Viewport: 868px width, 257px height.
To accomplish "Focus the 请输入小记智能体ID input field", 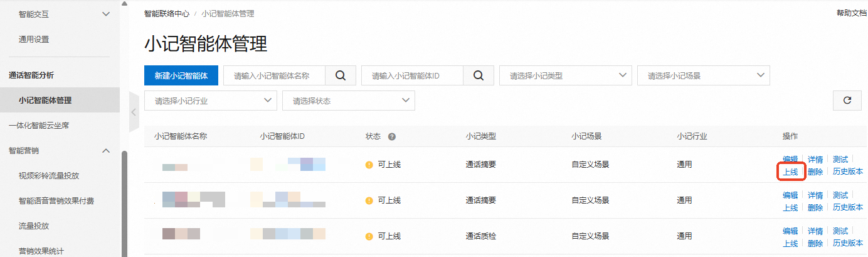I will (413, 75).
